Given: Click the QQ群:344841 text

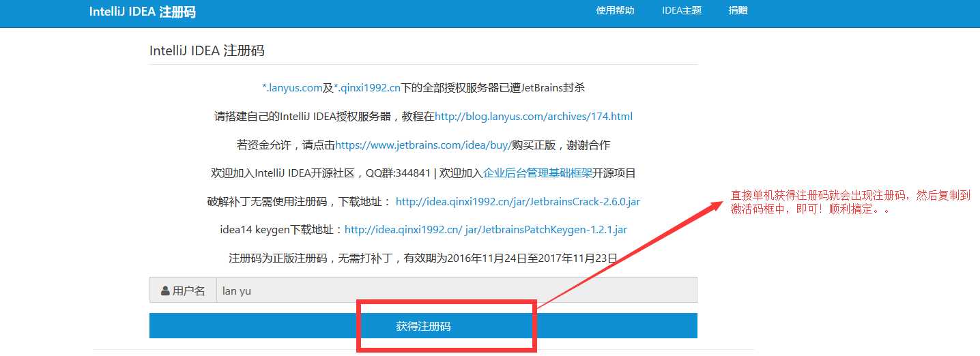Looking at the screenshot, I should point(398,173).
